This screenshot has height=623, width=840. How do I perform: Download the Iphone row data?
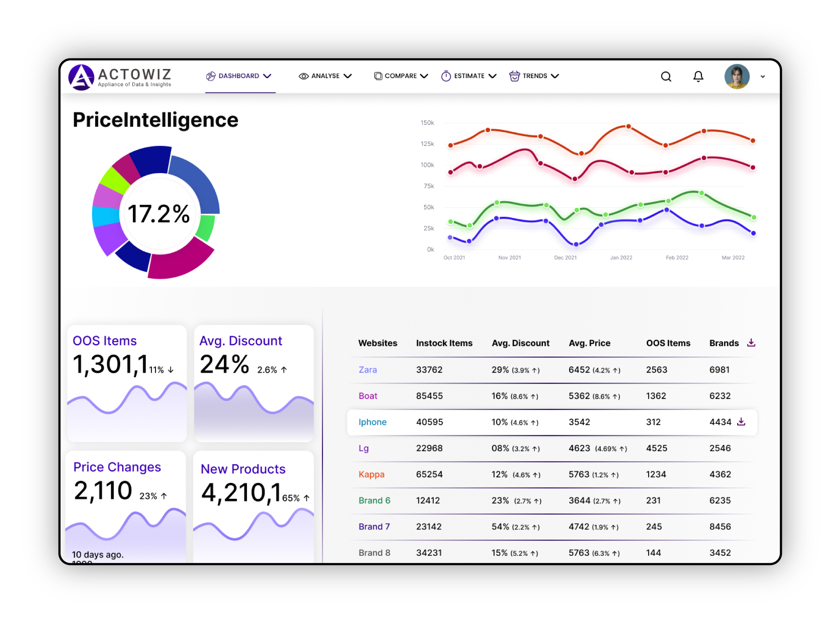coord(741,421)
